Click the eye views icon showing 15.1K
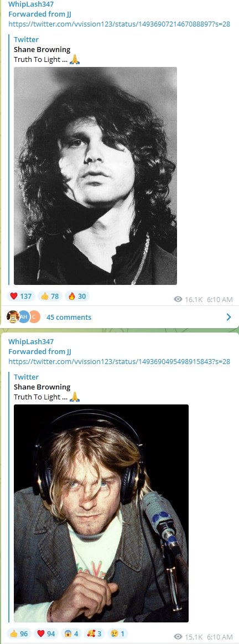Screen dimensions: 239x644 [178, 637]
